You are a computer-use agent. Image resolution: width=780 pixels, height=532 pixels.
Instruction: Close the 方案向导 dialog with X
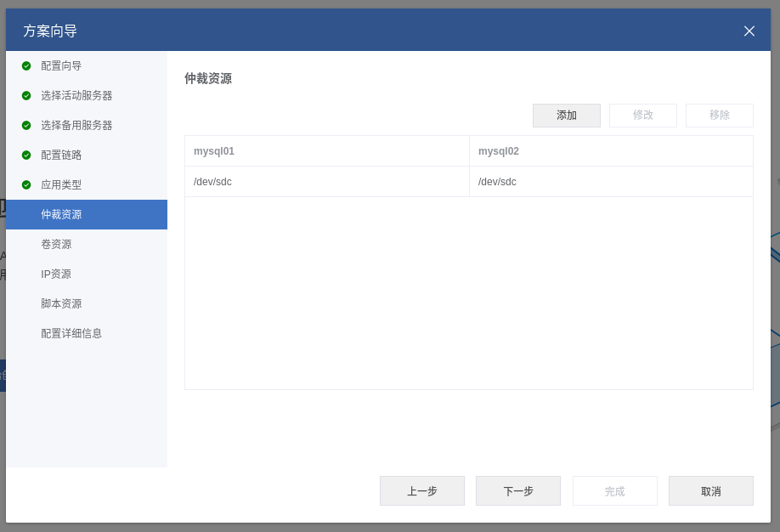click(749, 31)
